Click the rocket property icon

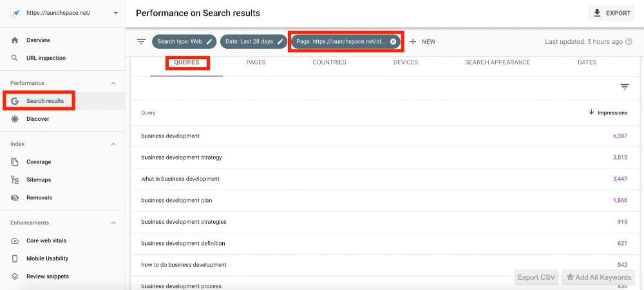click(15, 13)
